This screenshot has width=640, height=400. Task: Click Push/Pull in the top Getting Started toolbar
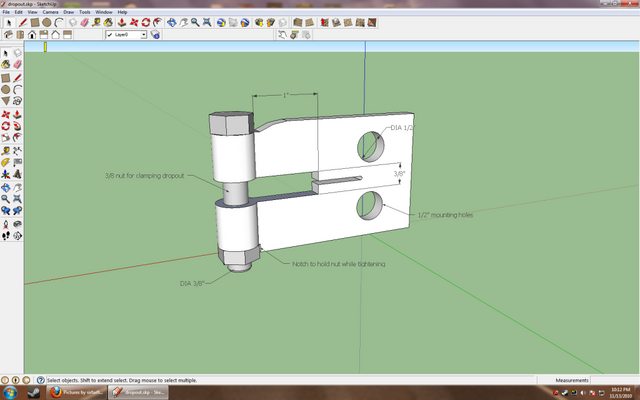pos(121,22)
